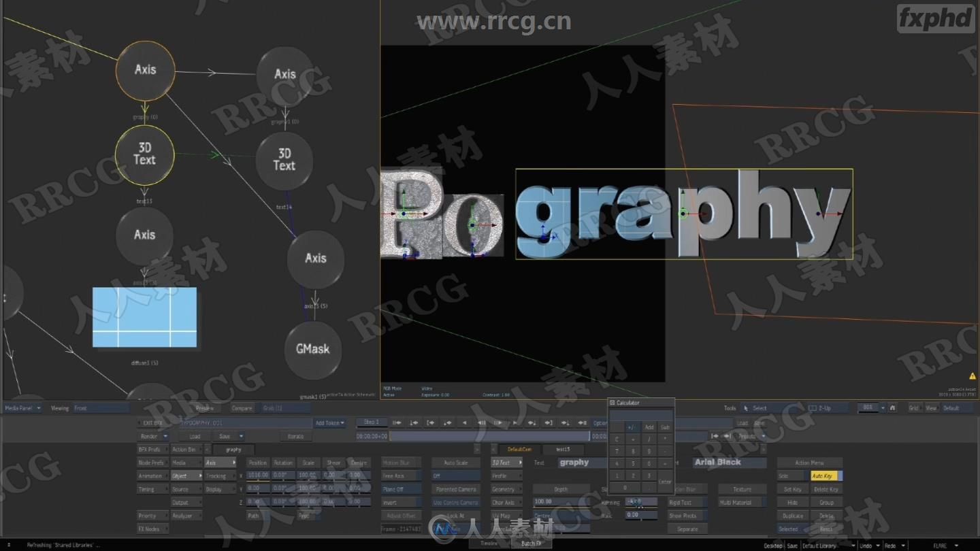Toggle the Auto Key button
This screenshot has height=551, width=980.
826,476
